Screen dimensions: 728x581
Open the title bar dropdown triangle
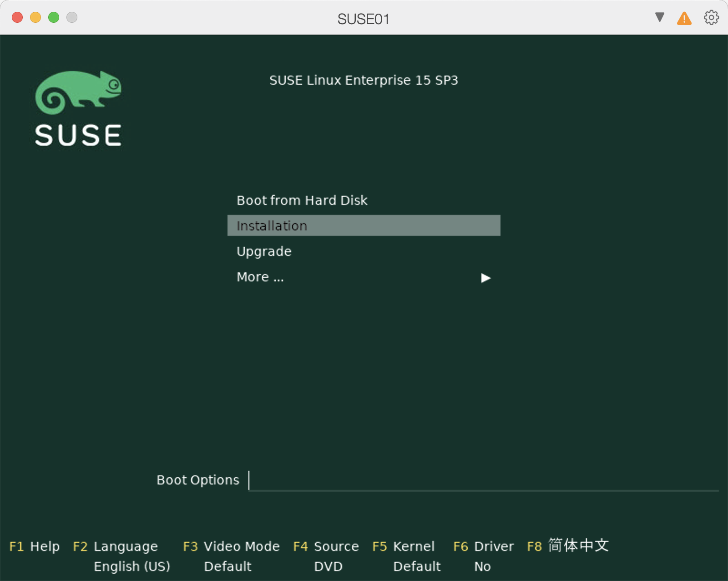coord(660,17)
